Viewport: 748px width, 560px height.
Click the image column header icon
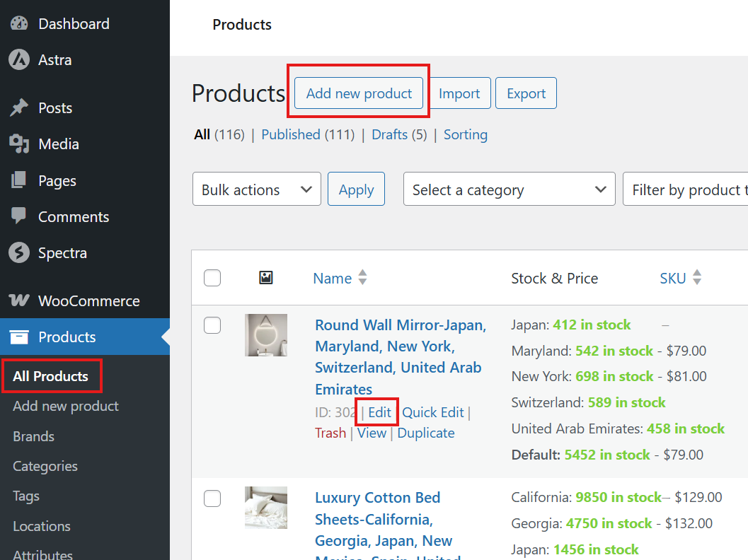[x=266, y=278]
